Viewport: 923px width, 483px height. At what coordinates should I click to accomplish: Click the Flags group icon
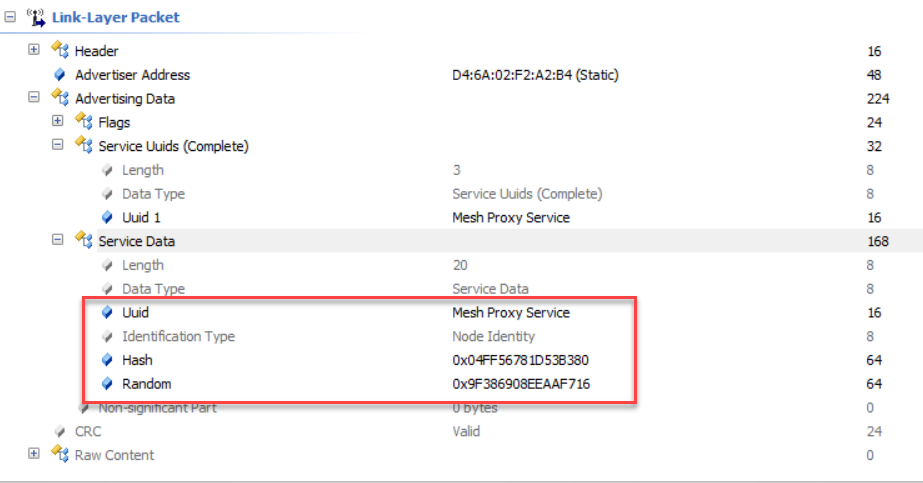84,122
